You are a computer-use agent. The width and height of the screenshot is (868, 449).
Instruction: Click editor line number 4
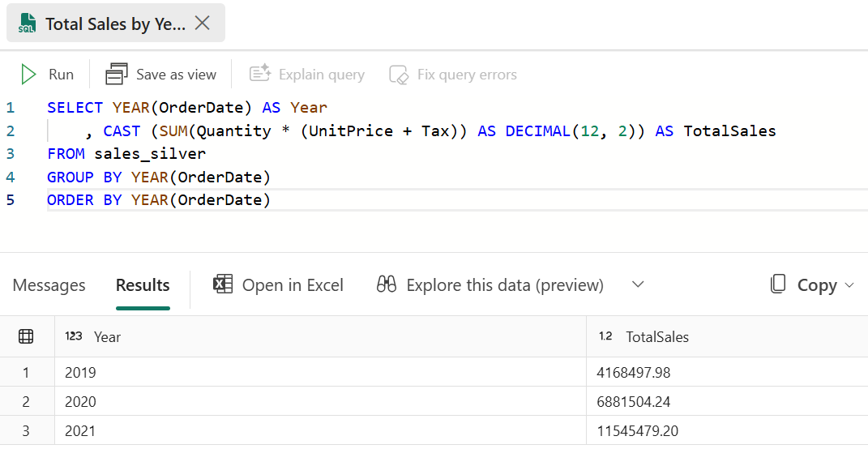point(11,177)
